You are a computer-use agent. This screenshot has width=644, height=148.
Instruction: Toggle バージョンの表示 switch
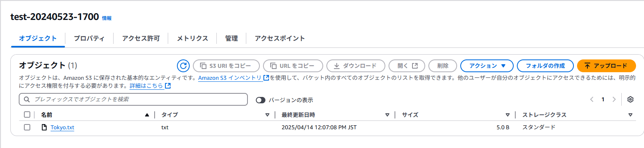261,100
